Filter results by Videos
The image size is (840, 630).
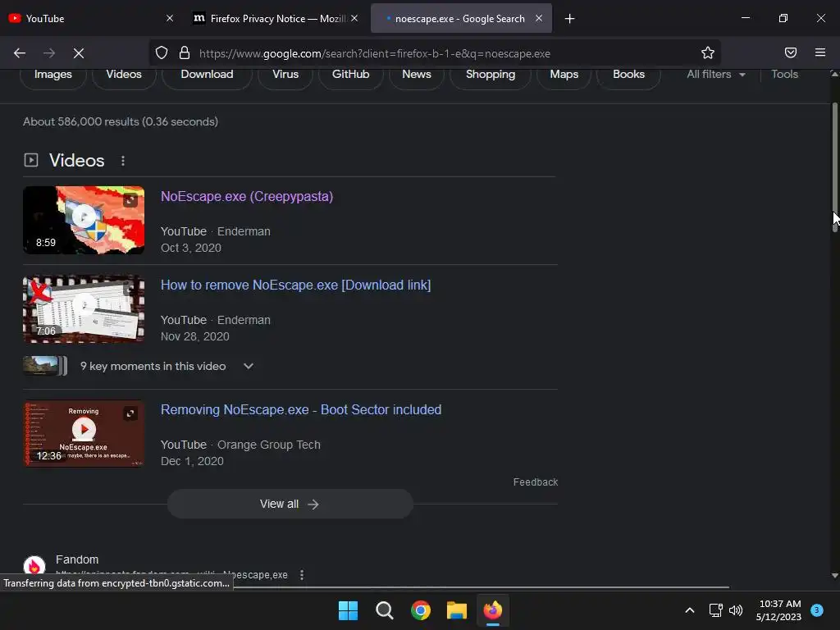(x=124, y=75)
